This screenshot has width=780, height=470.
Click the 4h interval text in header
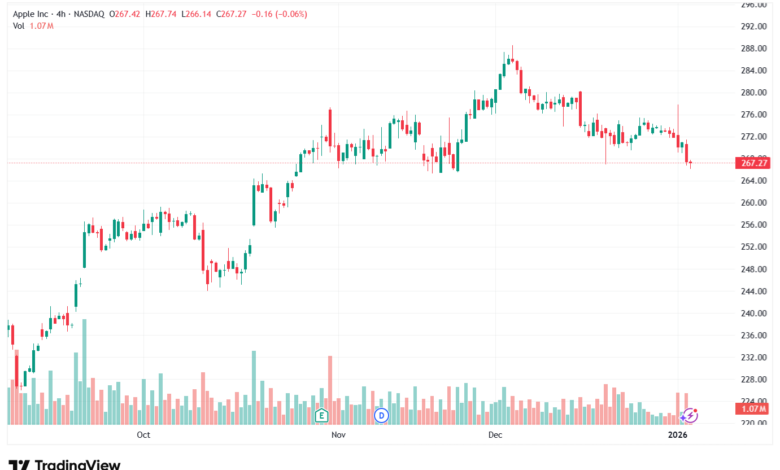[x=71, y=13]
